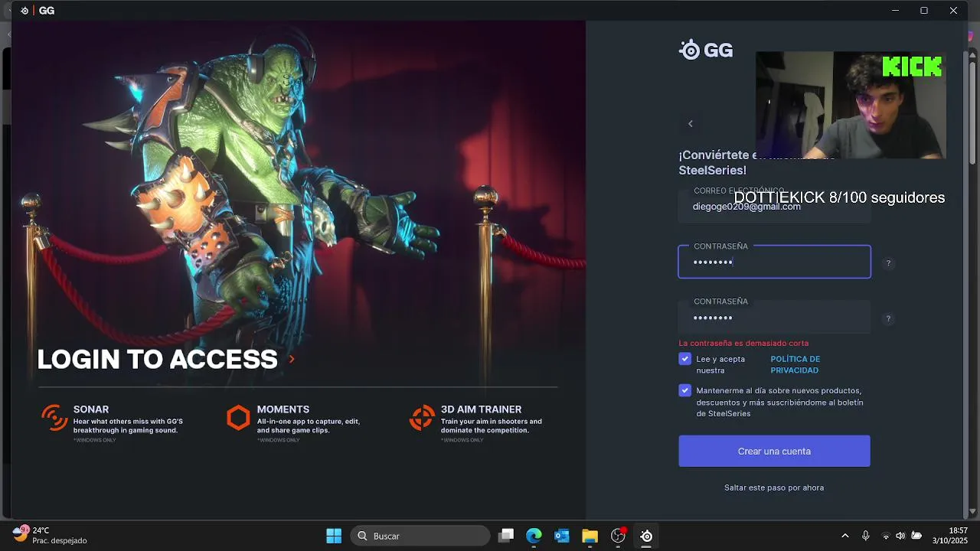Open the weather widget showing 24°C
The image size is (980, 551).
(50, 535)
